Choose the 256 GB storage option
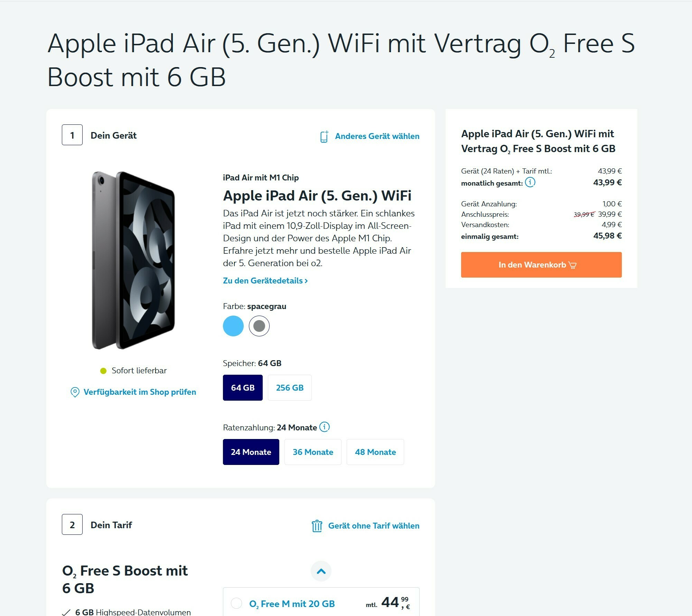 point(290,388)
